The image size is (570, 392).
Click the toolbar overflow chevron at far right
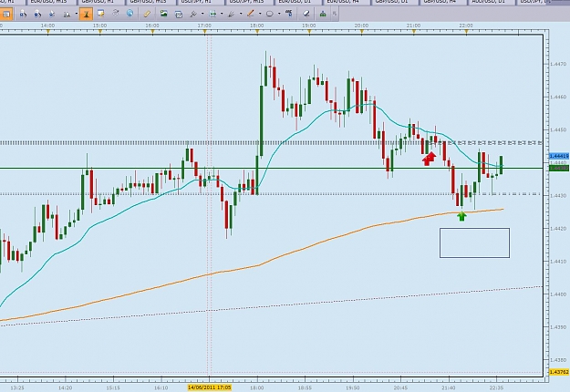335,15
